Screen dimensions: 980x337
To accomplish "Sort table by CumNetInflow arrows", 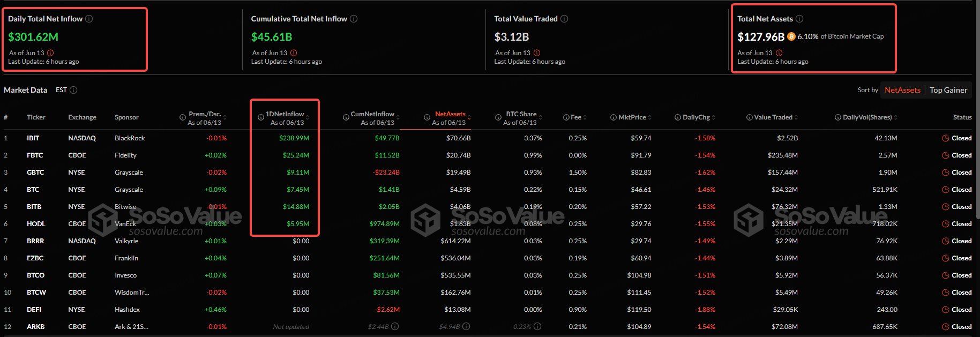I will 398,117.
